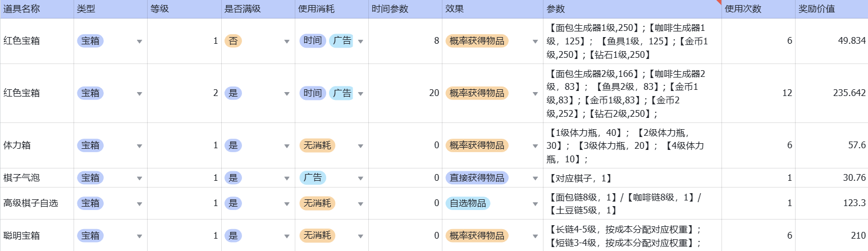Select 时间参数 cell with value 20
The image size is (868, 251).
pos(405,93)
